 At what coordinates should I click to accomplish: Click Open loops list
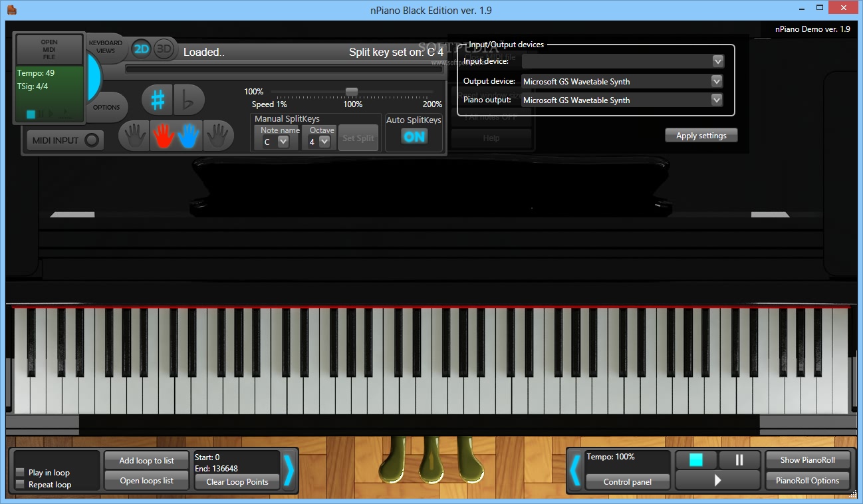146,480
